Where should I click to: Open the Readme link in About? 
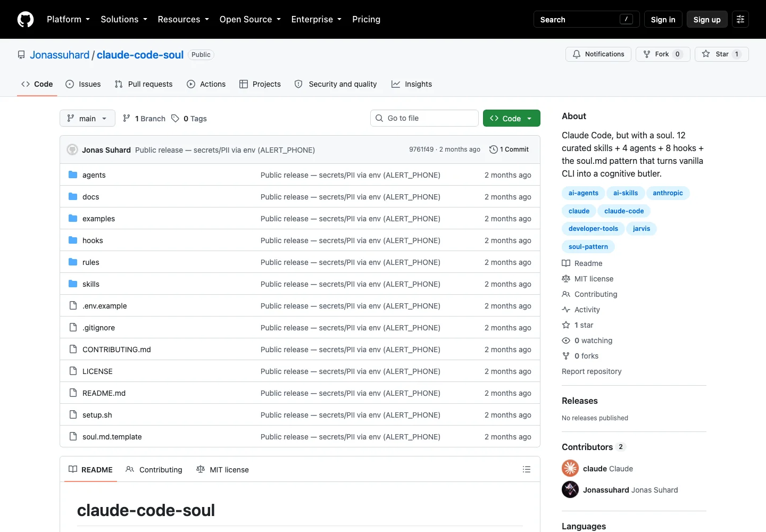pos(582,263)
